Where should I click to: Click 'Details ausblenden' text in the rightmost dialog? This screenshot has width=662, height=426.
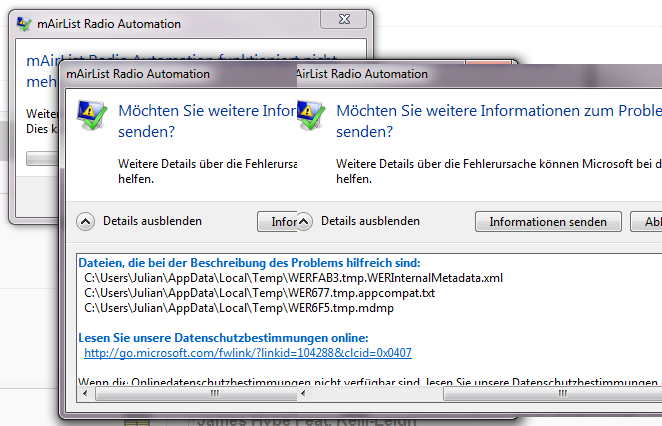click(x=370, y=221)
